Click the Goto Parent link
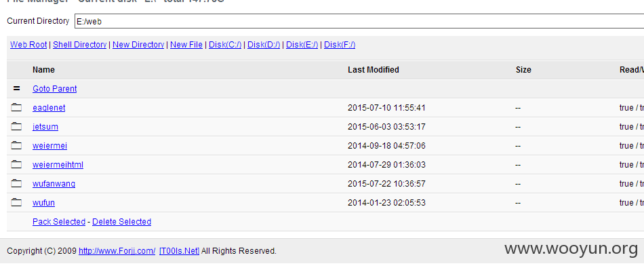644x268 pixels. tap(55, 89)
